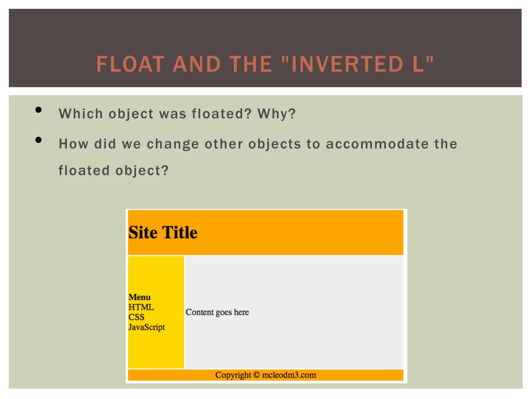
Task: Click the orange footer bar
Action: point(265,375)
